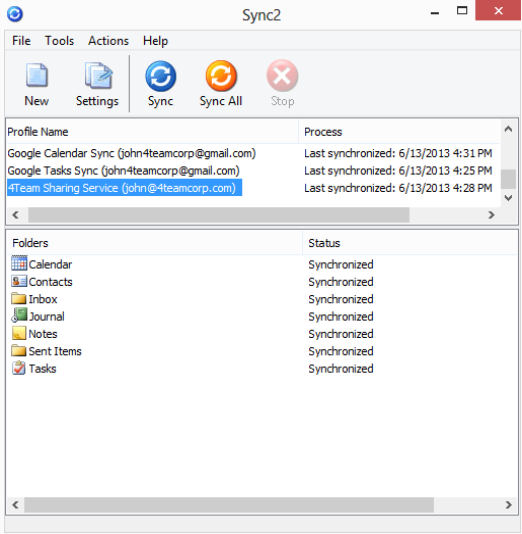Click the red Stop icon
Viewport: 522px width, 534px height.
(x=282, y=76)
